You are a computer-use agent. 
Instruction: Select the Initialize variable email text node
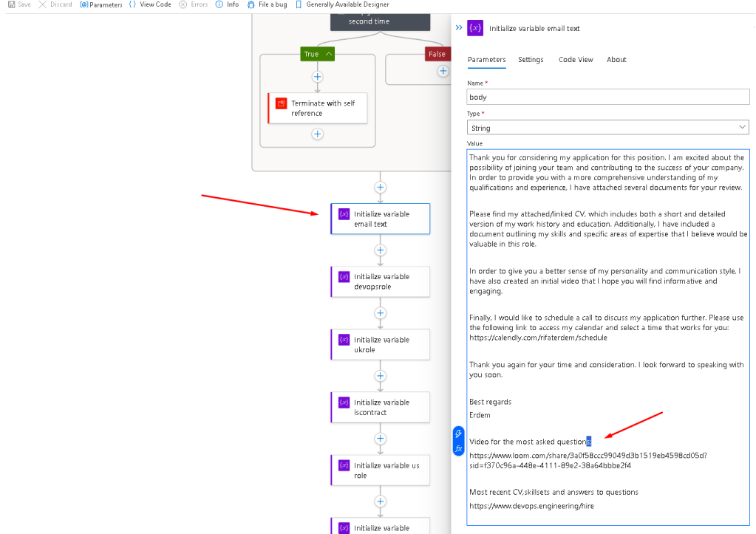point(381,219)
